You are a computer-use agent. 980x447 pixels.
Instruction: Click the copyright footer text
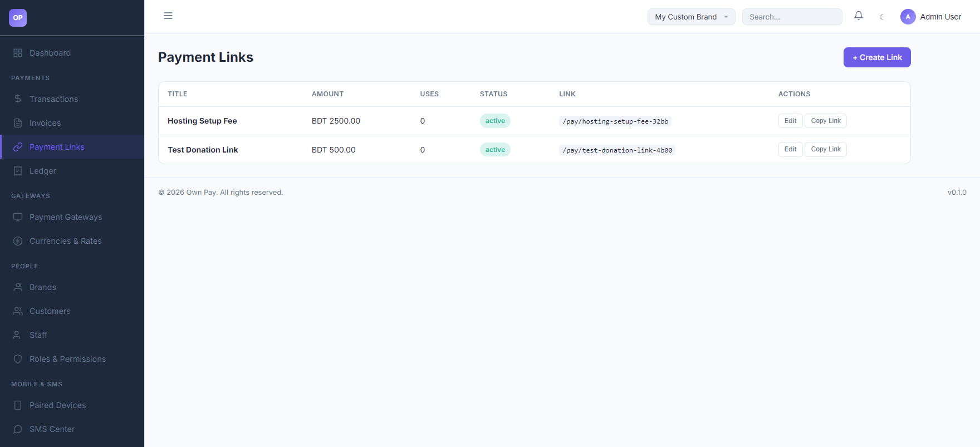point(220,193)
